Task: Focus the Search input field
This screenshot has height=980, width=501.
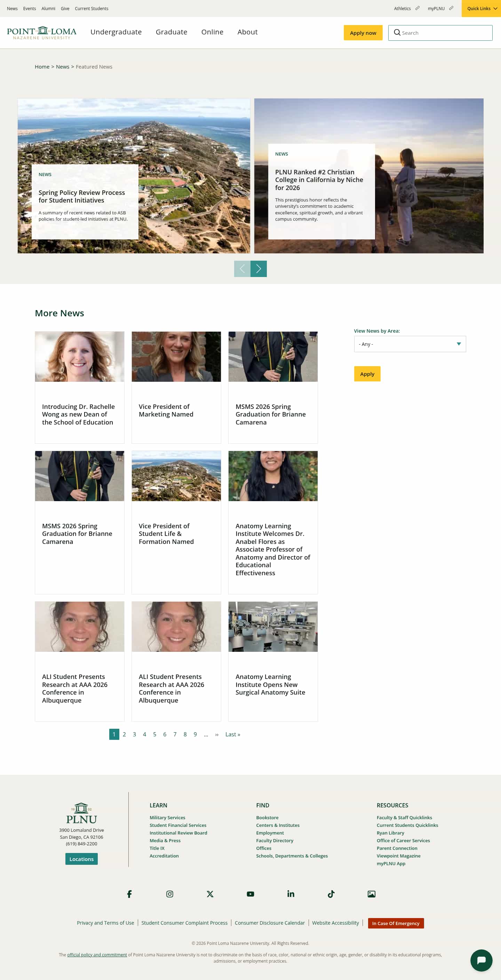Action: 440,33
